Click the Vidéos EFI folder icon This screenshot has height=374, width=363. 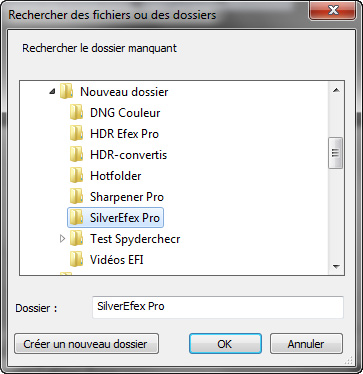click(77, 260)
